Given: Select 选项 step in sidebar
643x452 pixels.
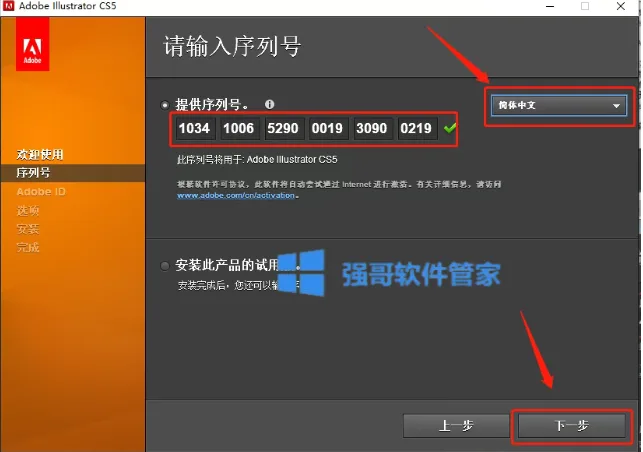Looking at the screenshot, I should 28,210.
